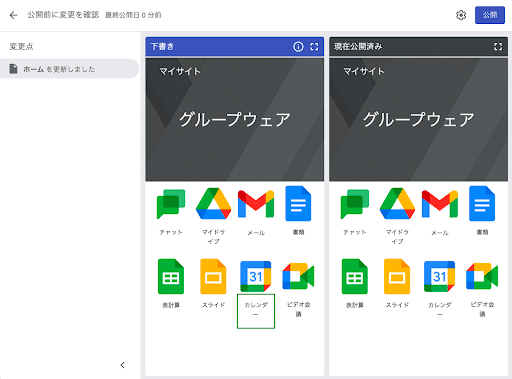Click ビデオ会議 label in published preview
512x379 pixels.
point(482,309)
